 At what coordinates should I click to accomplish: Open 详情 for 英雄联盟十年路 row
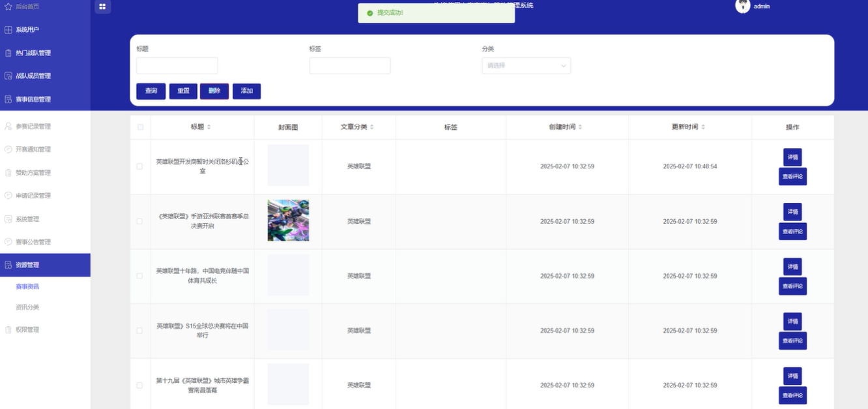tap(792, 267)
